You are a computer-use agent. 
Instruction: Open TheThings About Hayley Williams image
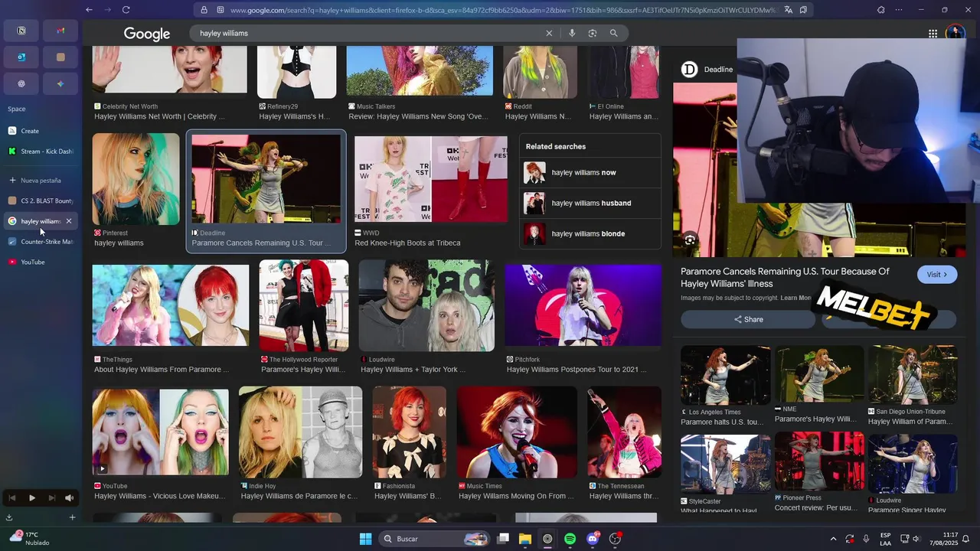[x=171, y=305]
